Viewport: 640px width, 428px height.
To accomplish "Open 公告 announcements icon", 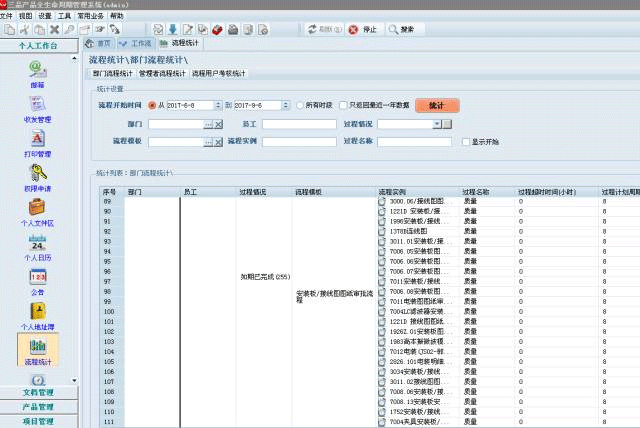I will pyautogui.click(x=37, y=278).
